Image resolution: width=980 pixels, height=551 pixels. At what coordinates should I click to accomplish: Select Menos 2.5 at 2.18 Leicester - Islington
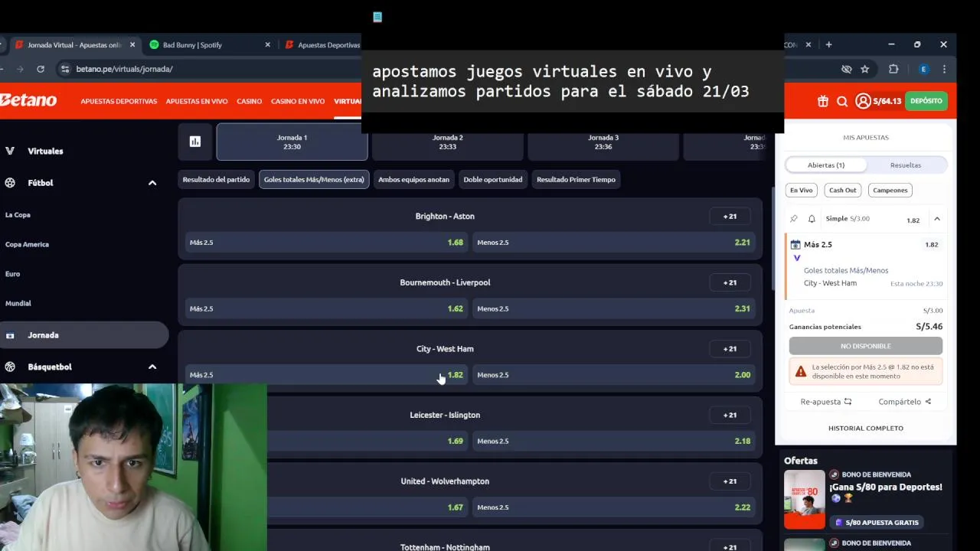(614, 441)
